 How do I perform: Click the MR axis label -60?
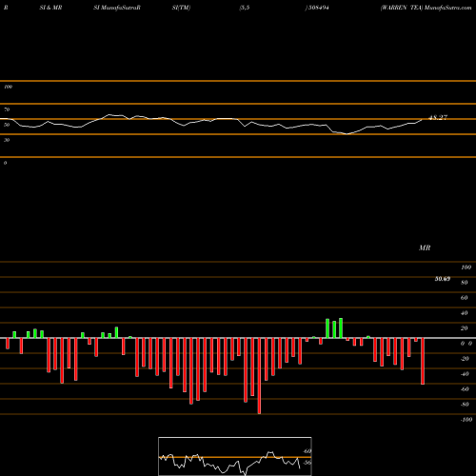(x=465, y=389)
